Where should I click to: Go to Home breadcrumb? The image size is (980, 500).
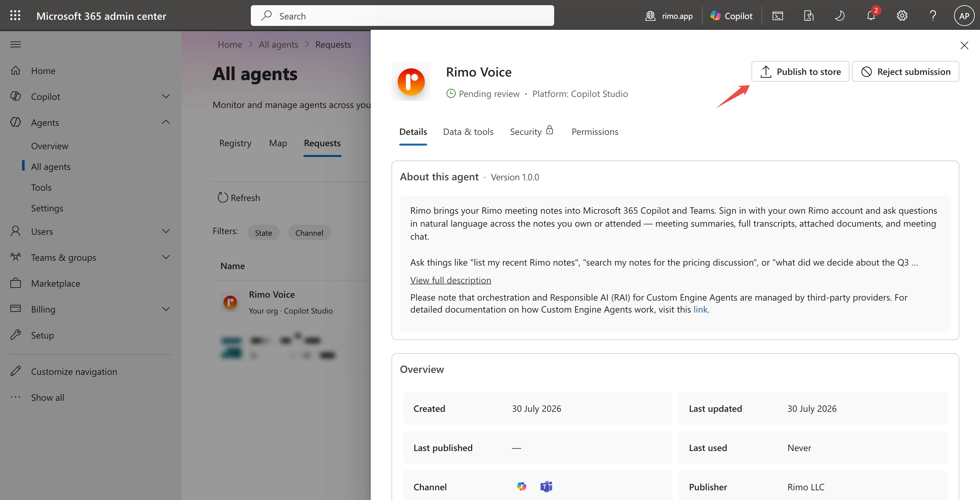[230, 44]
